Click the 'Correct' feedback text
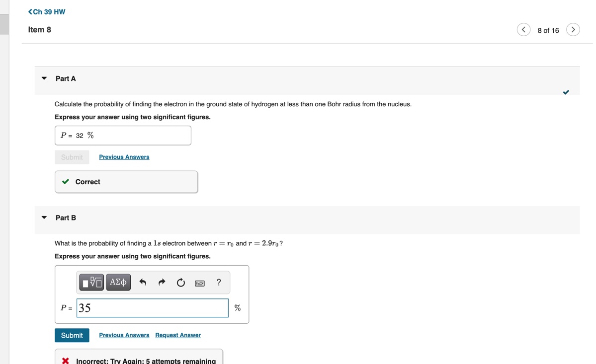The width and height of the screenshot is (596, 364). coord(88,182)
